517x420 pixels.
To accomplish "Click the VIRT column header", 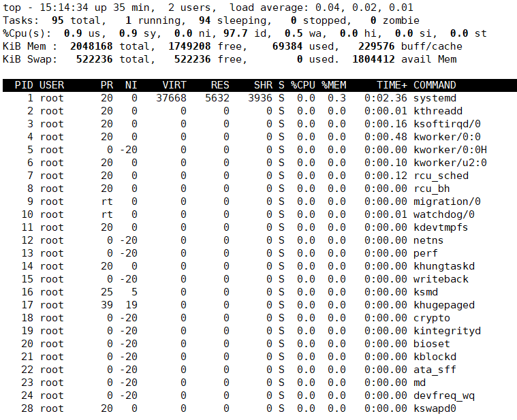I will pos(174,85).
